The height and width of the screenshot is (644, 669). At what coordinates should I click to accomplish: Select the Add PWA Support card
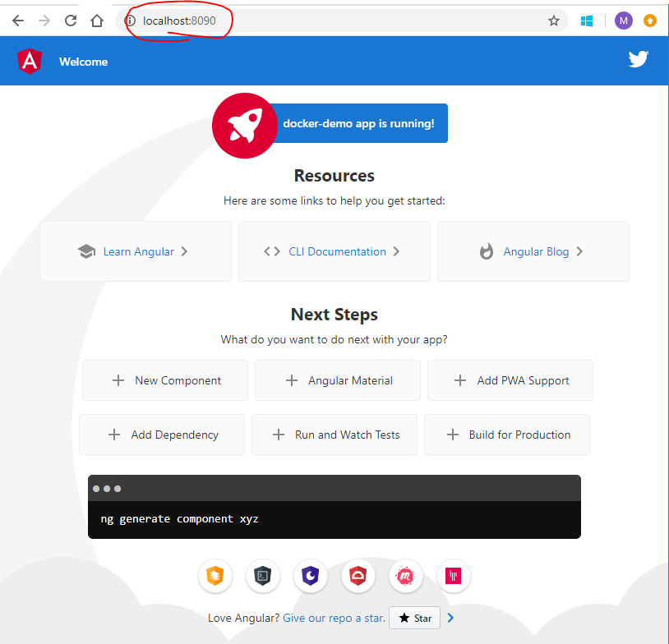[x=510, y=380]
